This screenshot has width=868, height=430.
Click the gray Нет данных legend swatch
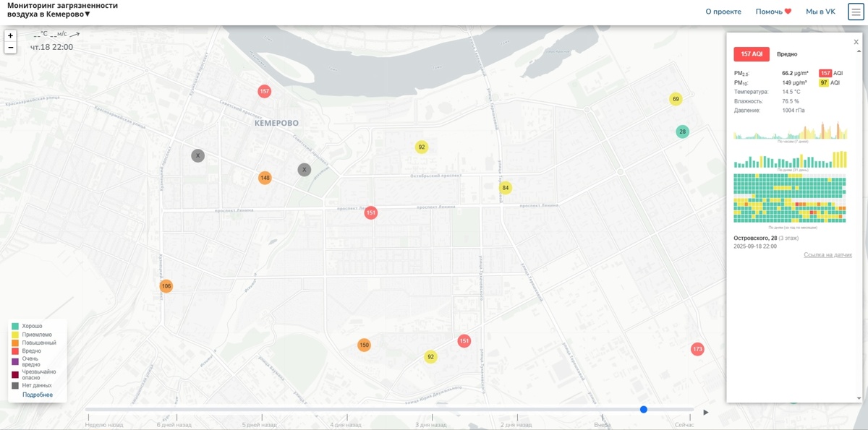coord(15,386)
